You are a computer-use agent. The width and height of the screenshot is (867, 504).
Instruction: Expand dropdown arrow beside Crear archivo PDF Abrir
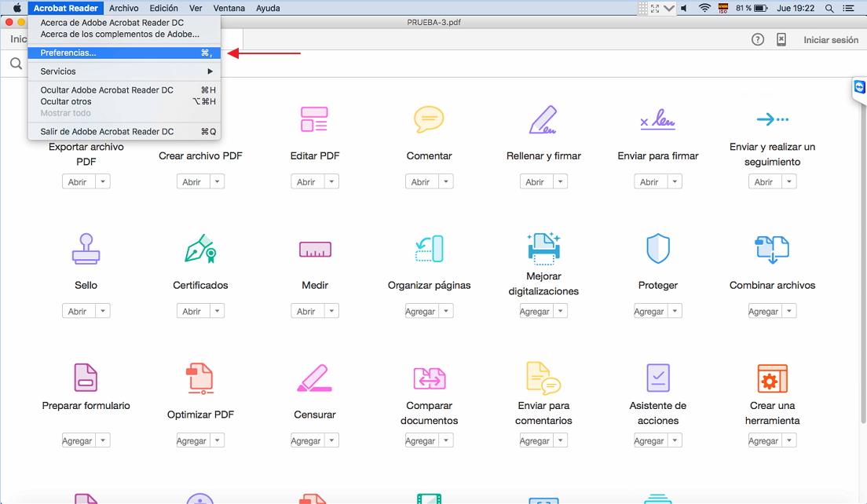218,181
